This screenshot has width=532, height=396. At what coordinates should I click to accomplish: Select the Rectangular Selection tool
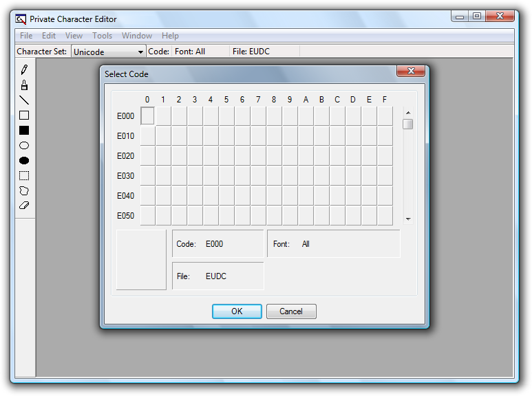24,175
